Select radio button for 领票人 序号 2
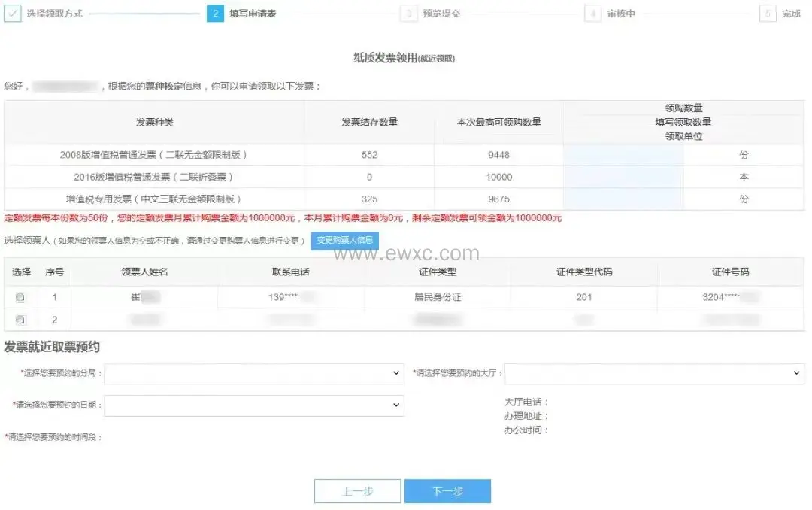The image size is (812, 510). 20,320
